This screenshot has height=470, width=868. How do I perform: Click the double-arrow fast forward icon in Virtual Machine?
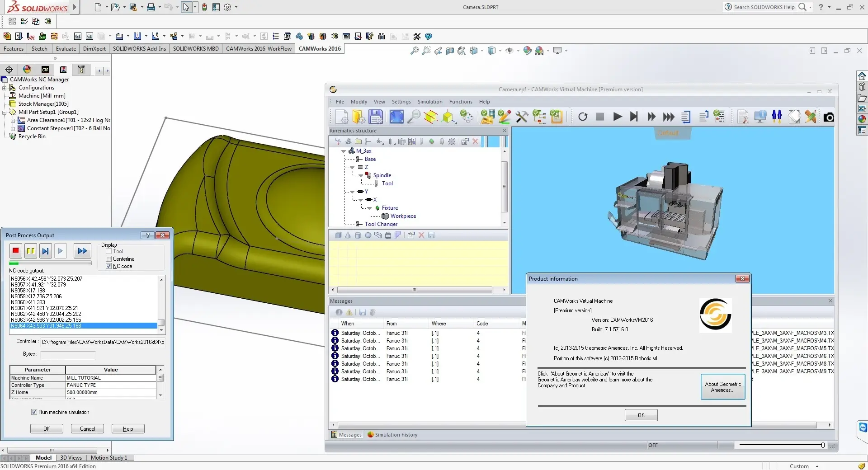tap(651, 117)
